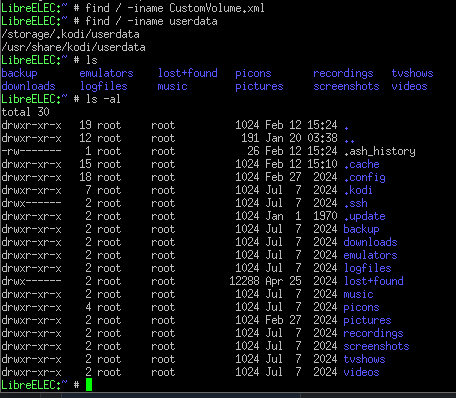The width and height of the screenshot is (456, 398).
Task: Click the "191" size value
Action: pos(250,138)
